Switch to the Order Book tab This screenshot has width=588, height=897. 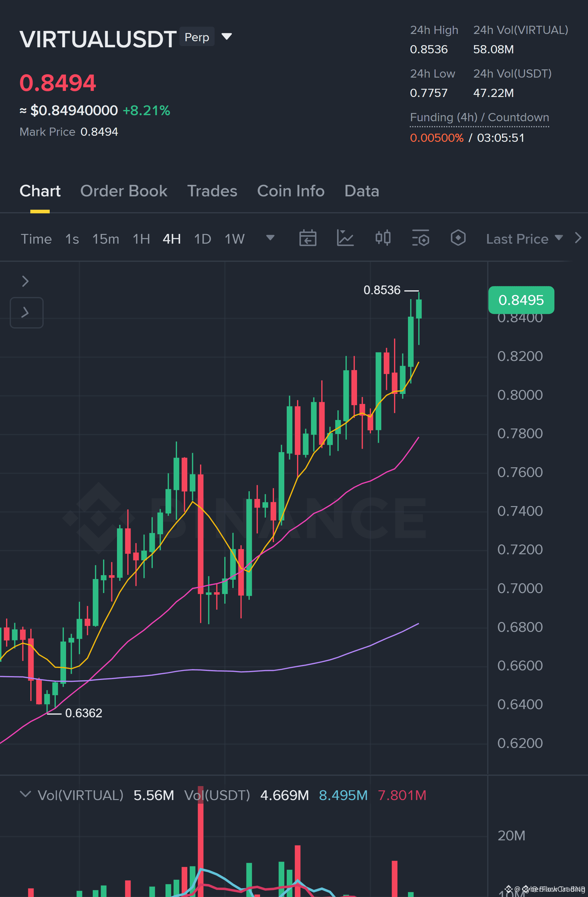click(x=124, y=191)
